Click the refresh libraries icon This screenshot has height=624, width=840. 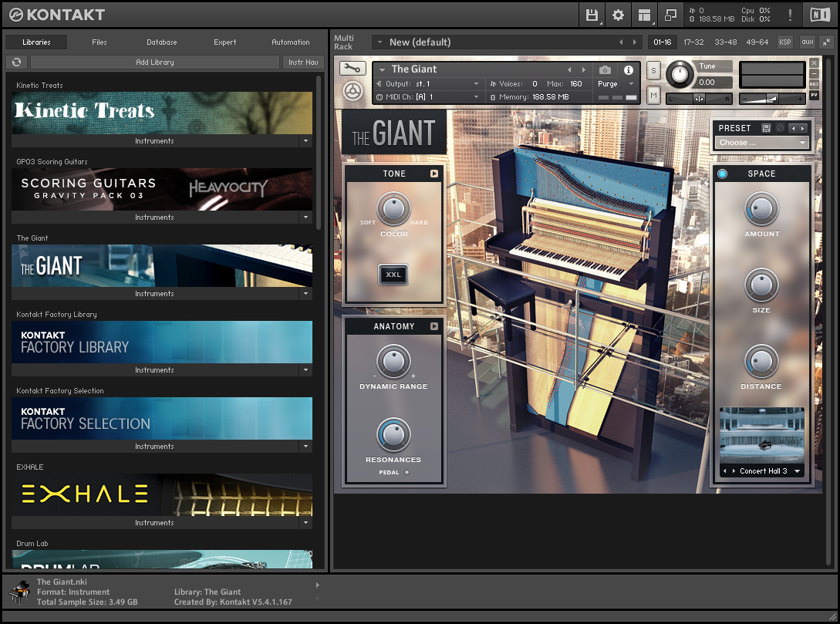point(17,62)
